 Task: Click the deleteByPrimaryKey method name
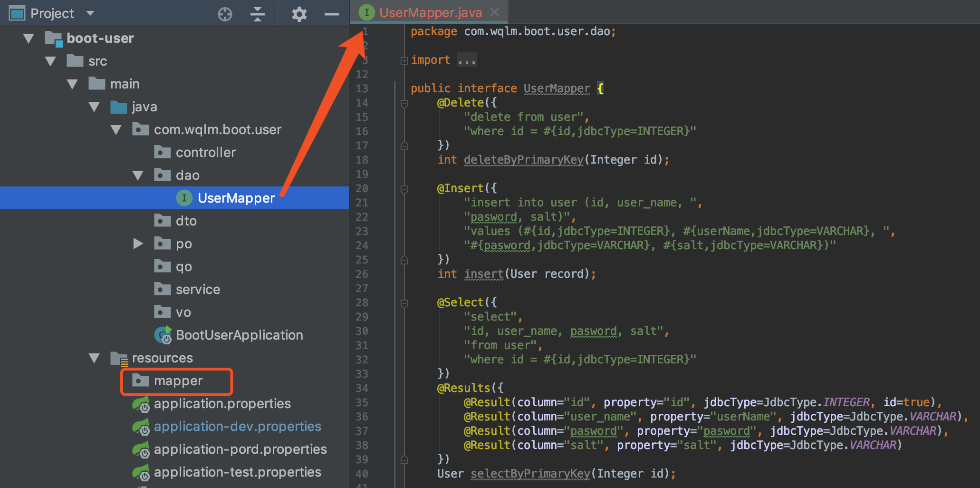523,160
